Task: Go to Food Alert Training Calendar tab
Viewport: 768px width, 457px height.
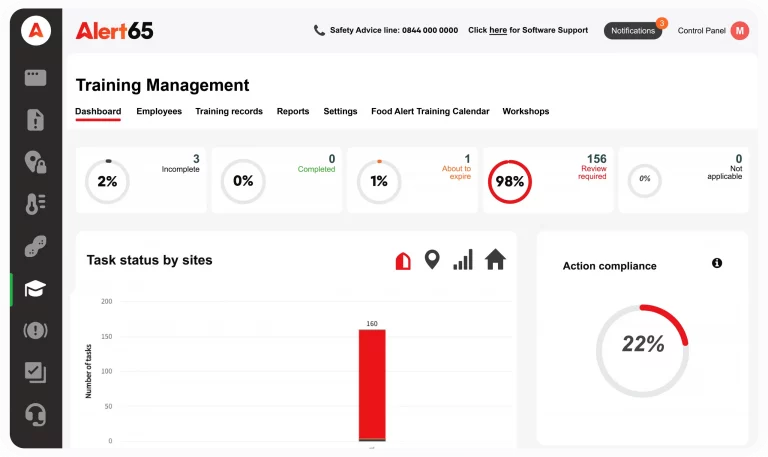Action: [430, 111]
